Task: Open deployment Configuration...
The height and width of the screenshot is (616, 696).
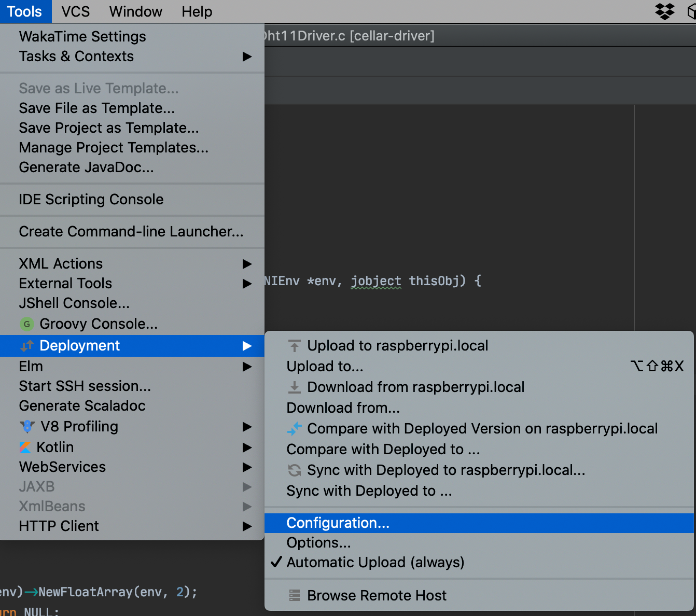Action: pyautogui.click(x=479, y=523)
